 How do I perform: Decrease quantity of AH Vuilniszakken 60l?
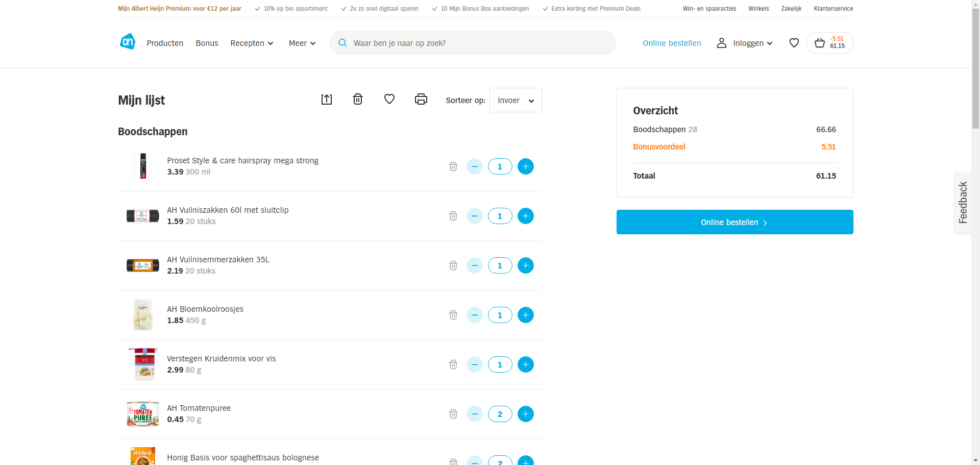(x=475, y=216)
